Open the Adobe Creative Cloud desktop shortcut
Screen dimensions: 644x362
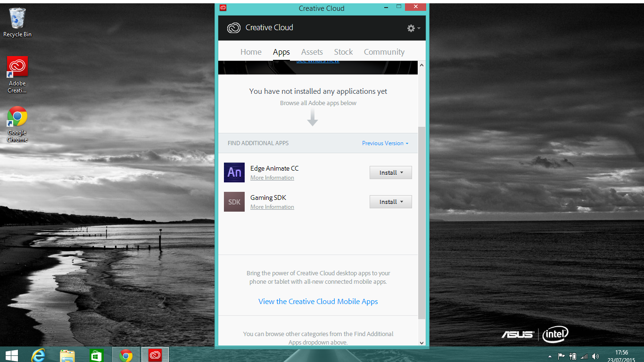click(x=17, y=66)
